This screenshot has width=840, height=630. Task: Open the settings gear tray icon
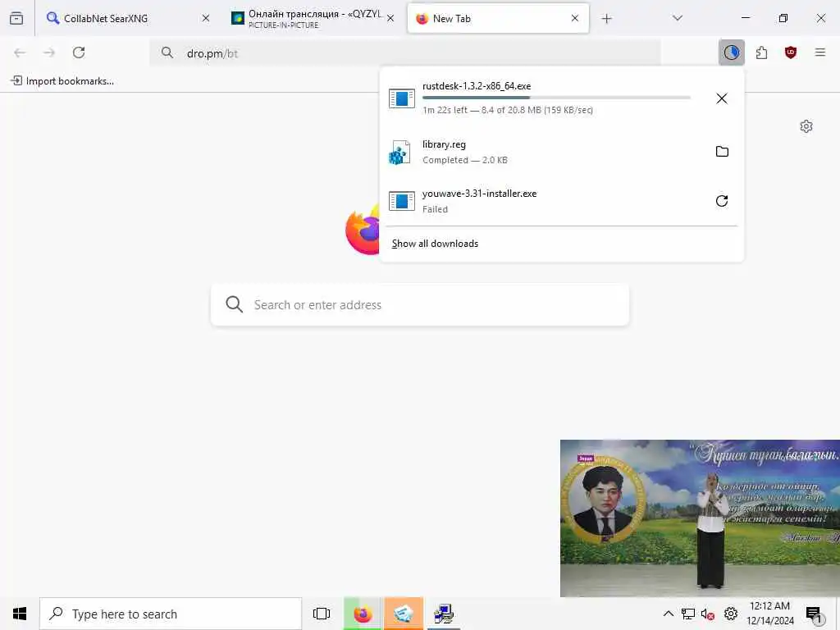731,614
